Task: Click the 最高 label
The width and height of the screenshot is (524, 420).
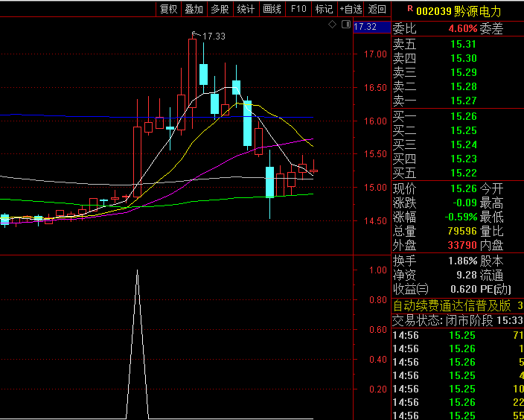Action: click(x=491, y=203)
